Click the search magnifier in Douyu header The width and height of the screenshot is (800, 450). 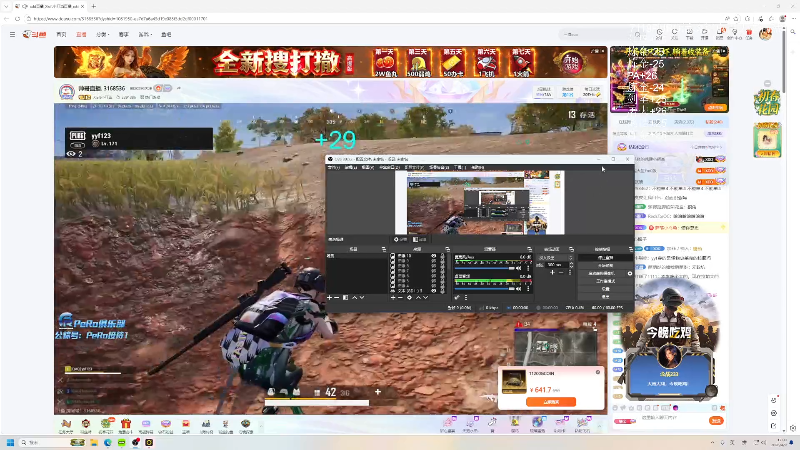[637, 34]
